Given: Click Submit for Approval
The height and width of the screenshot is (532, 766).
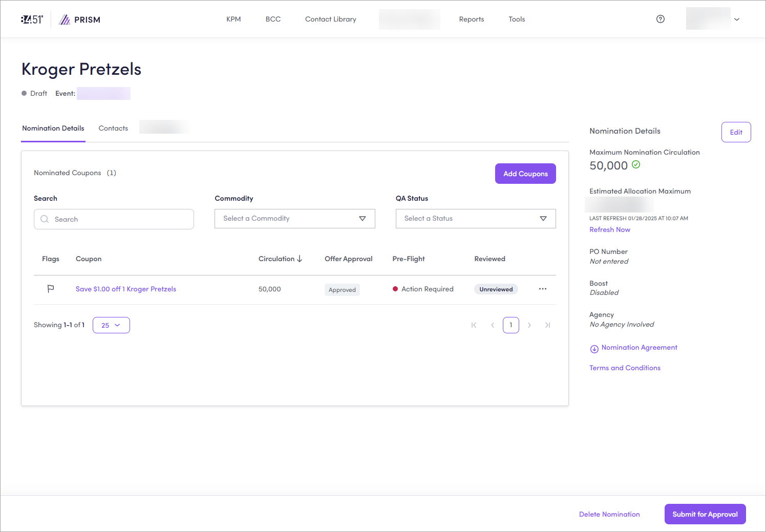Looking at the screenshot, I should (x=705, y=514).
